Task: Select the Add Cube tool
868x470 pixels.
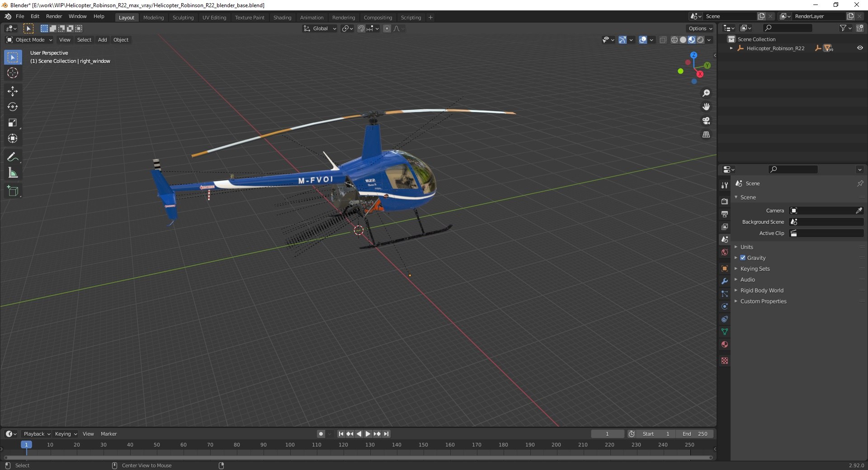Action: pyautogui.click(x=13, y=191)
